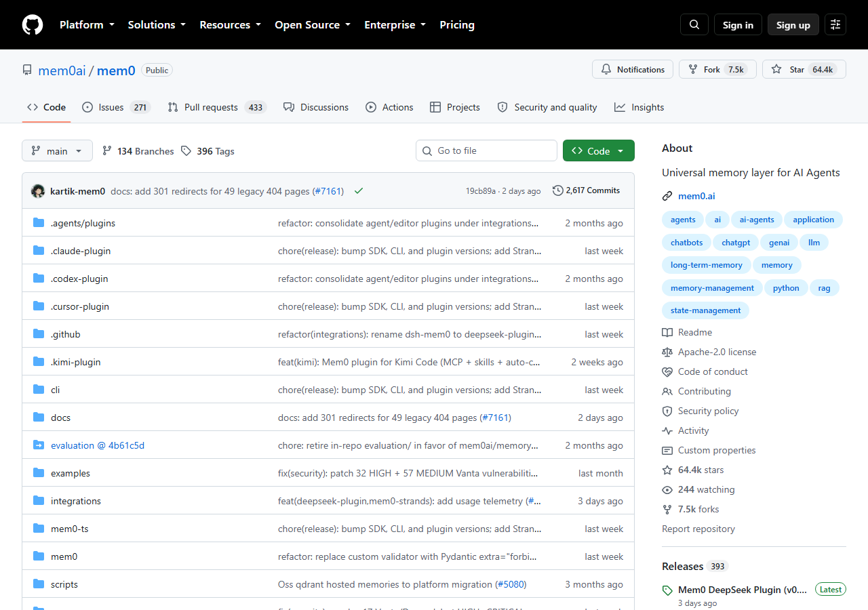The width and height of the screenshot is (868, 610).
Task: Click the mem0ai owner link
Action: (x=62, y=70)
